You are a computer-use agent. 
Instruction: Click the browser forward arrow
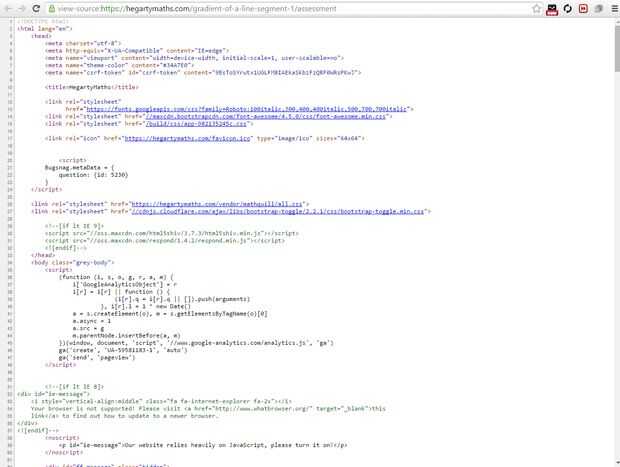22,8
